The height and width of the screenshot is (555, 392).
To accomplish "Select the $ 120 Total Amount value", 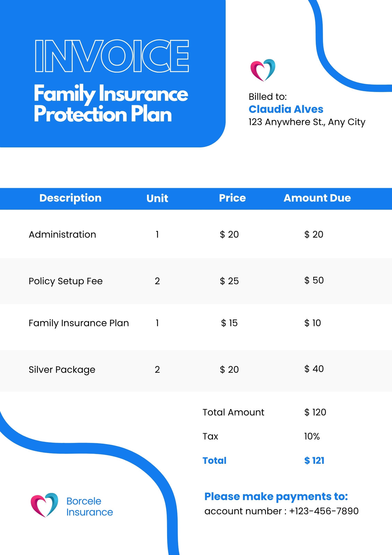I will (x=315, y=412).
